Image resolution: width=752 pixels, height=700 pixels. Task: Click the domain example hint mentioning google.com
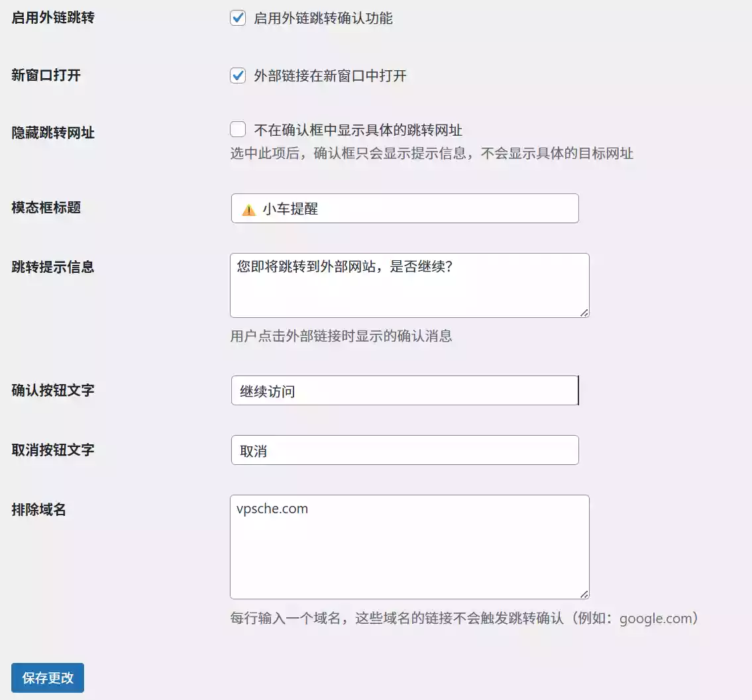[464, 618]
